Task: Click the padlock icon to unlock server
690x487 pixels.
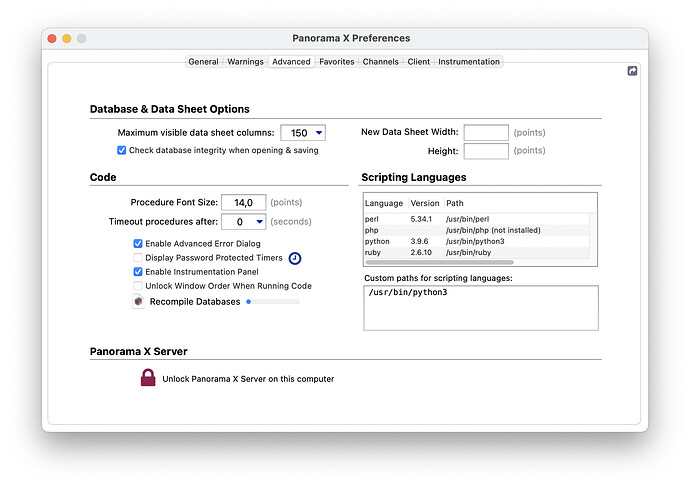Action: click(x=148, y=378)
